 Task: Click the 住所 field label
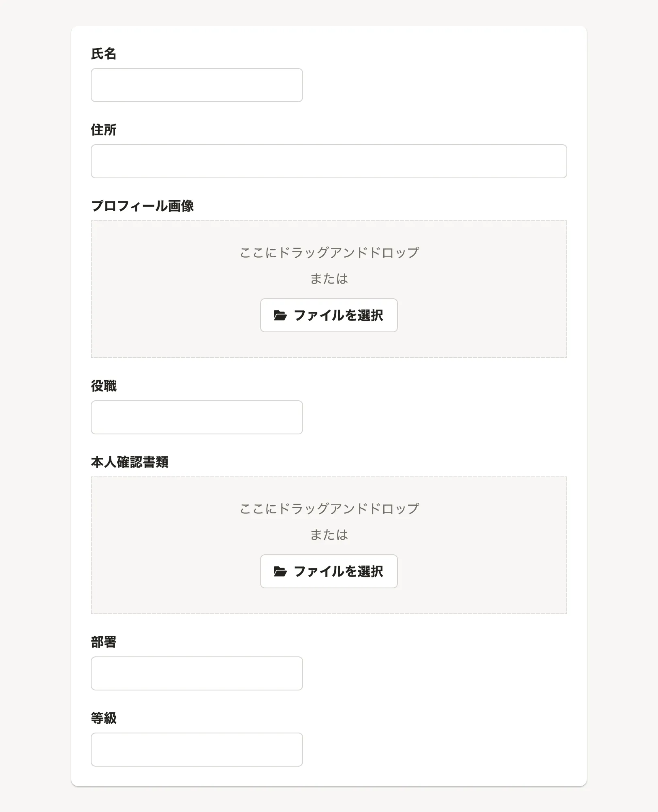104,130
